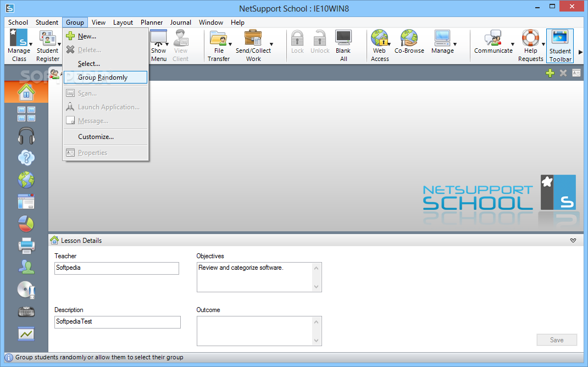Screen dimensions: 588x367
Task: Expand the Manage Class dropdown arrow
Action: [31, 45]
